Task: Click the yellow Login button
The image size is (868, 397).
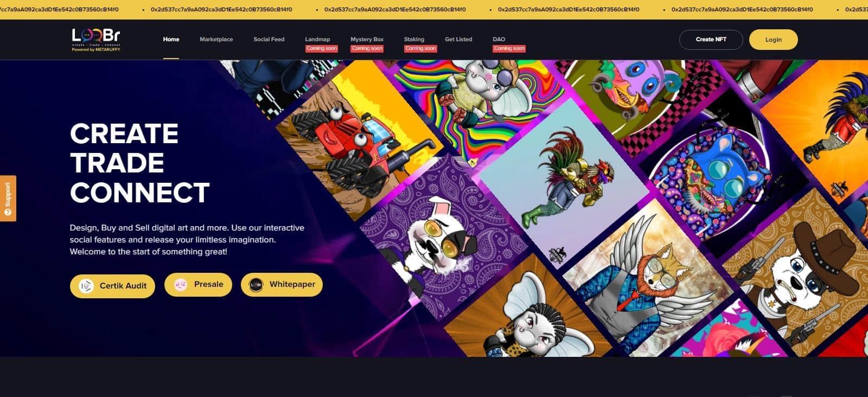Action: [773, 40]
